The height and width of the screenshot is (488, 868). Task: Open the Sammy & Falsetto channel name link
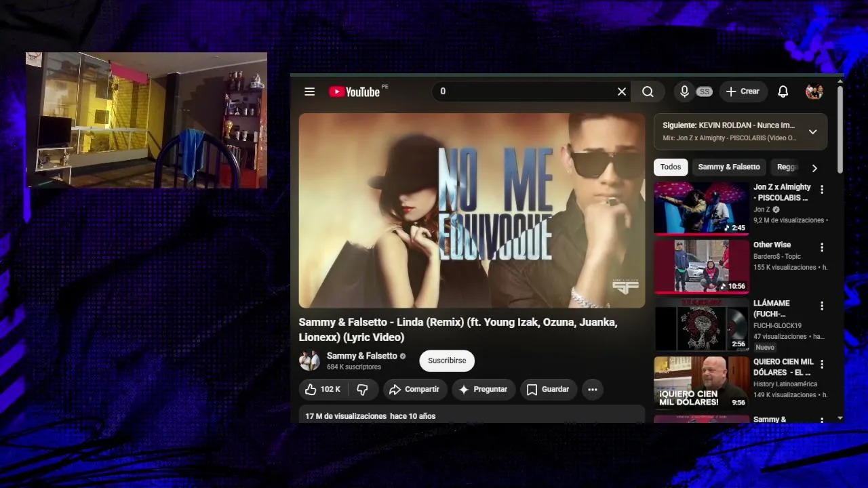pyautogui.click(x=362, y=356)
